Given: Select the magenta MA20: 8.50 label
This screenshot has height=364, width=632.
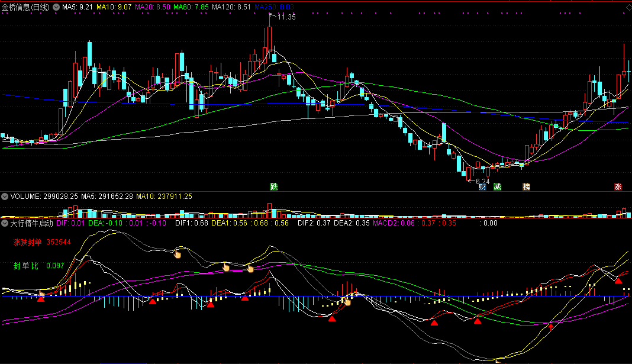Looking at the screenshot, I should [x=152, y=7].
